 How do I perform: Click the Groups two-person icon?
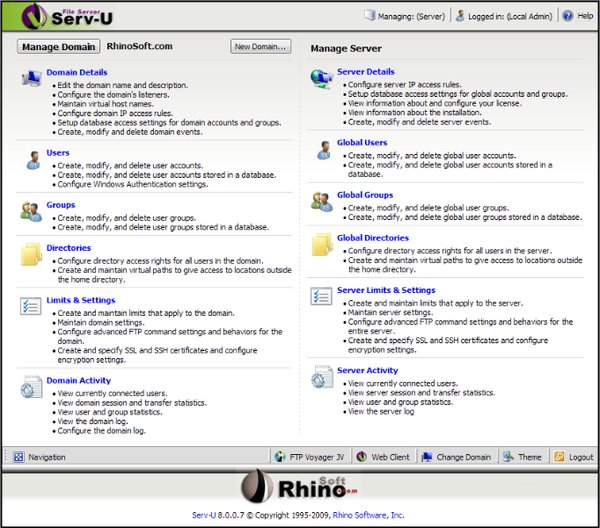pos(31,212)
